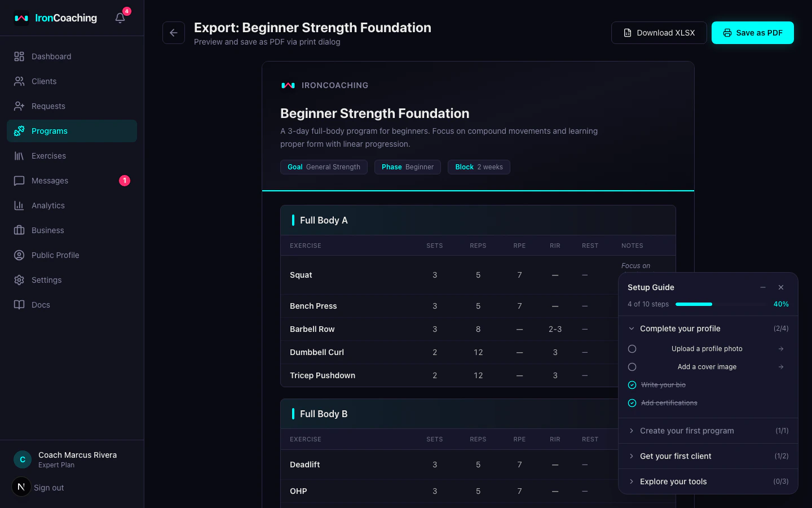Click the Programs dumbbell icon
The height and width of the screenshot is (508, 812).
pos(19,131)
